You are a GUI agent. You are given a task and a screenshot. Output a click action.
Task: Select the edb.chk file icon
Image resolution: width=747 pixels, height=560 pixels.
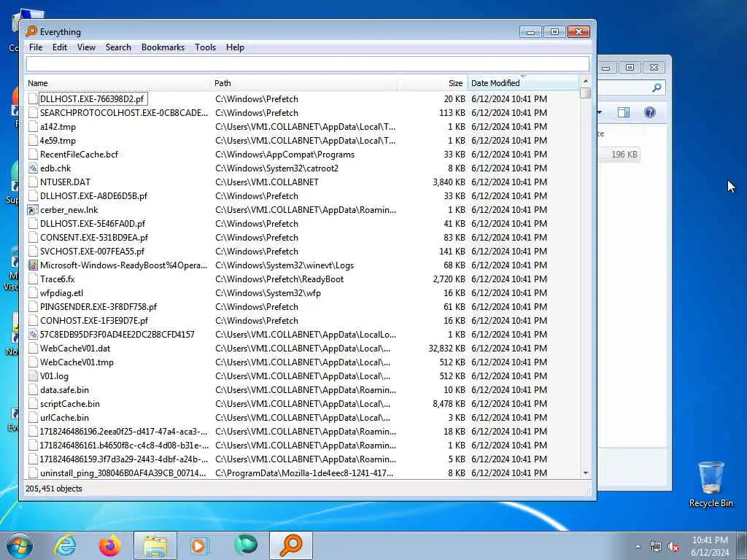click(x=33, y=168)
